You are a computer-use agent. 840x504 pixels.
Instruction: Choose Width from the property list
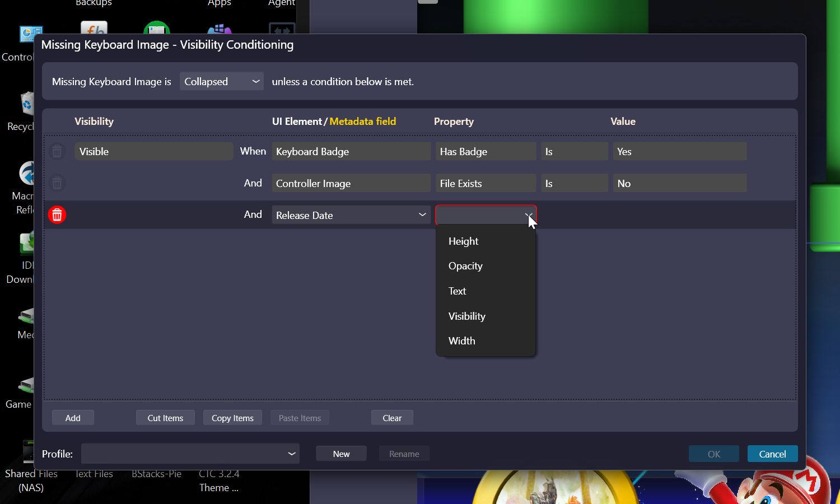462,341
